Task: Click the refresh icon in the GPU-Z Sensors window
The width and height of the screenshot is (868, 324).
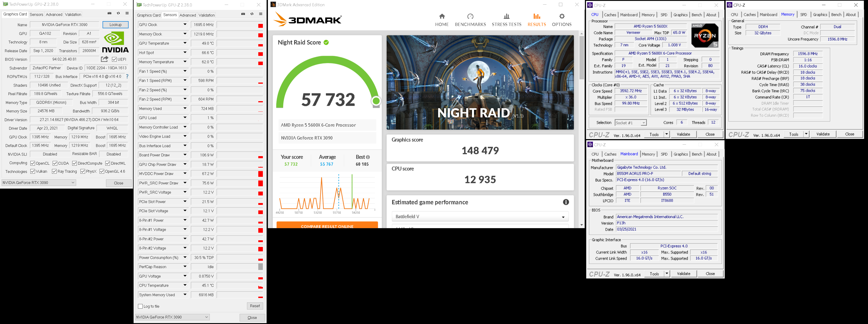Action: tap(252, 14)
